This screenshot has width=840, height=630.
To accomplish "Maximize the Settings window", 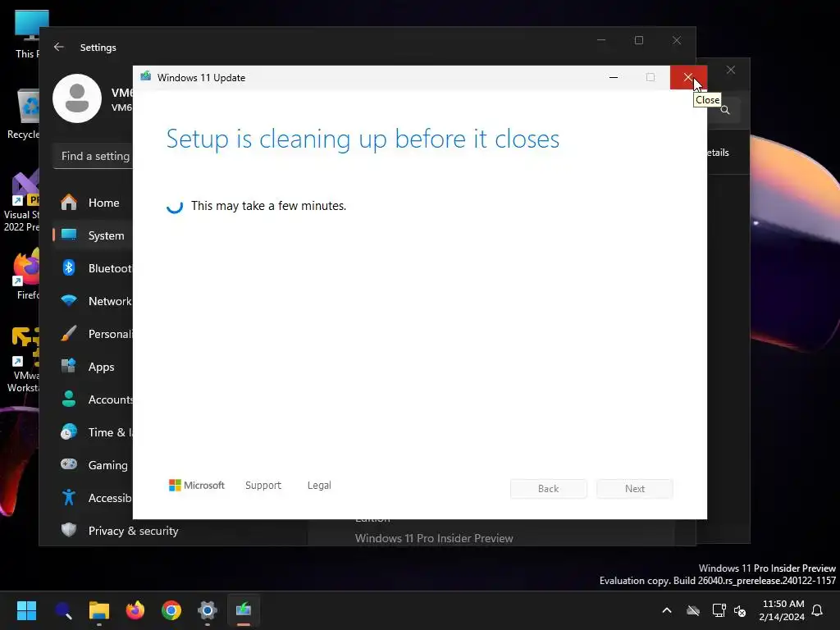I will 639,40.
